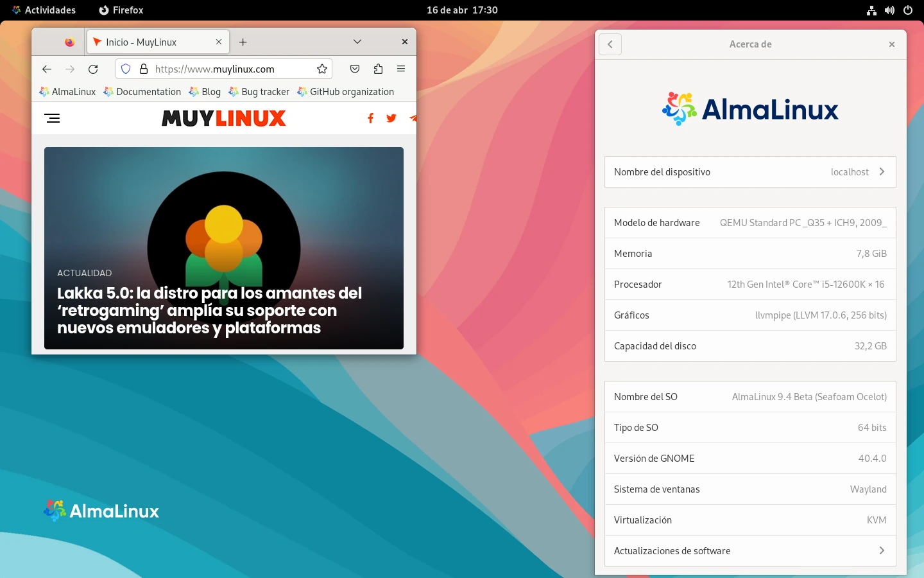The height and width of the screenshot is (578, 924).
Task: Click the Gráficos llvmpipe value
Action: pyautogui.click(x=821, y=315)
